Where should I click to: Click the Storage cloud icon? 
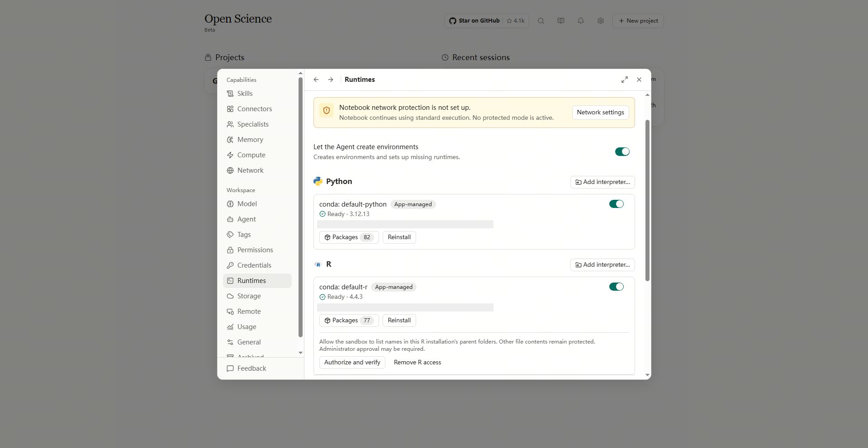pos(230,296)
